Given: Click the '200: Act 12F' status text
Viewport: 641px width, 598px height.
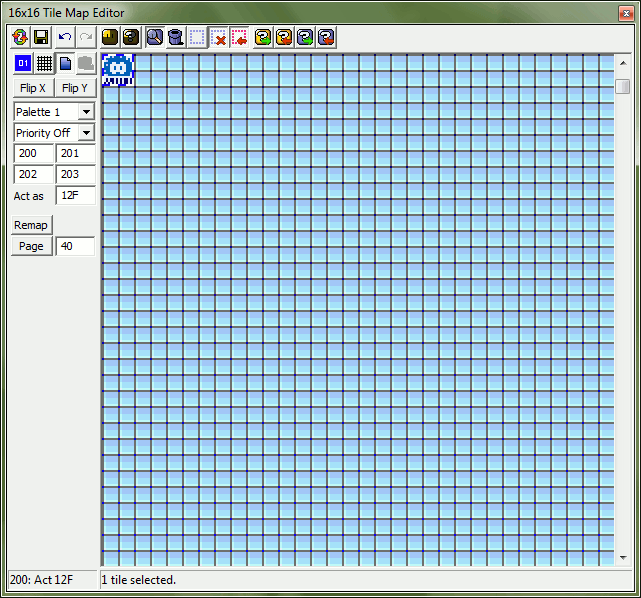Looking at the screenshot, I should click(41, 580).
